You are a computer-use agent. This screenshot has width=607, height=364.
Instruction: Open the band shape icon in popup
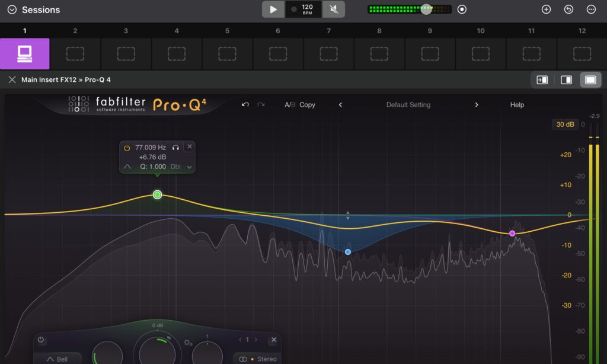pos(127,167)
